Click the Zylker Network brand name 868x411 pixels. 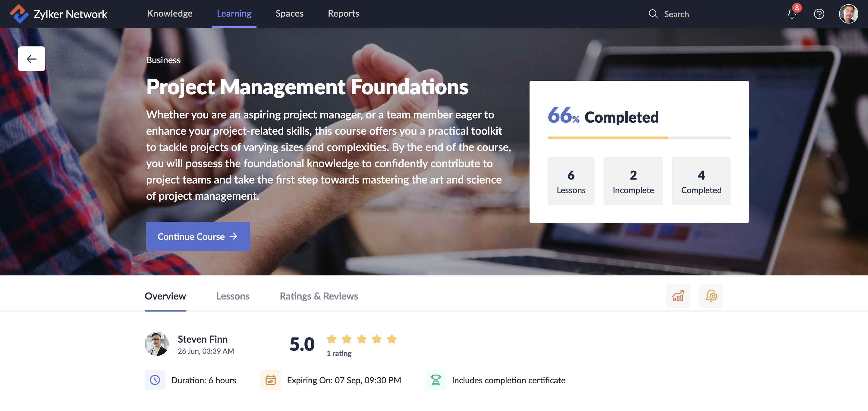71,14
